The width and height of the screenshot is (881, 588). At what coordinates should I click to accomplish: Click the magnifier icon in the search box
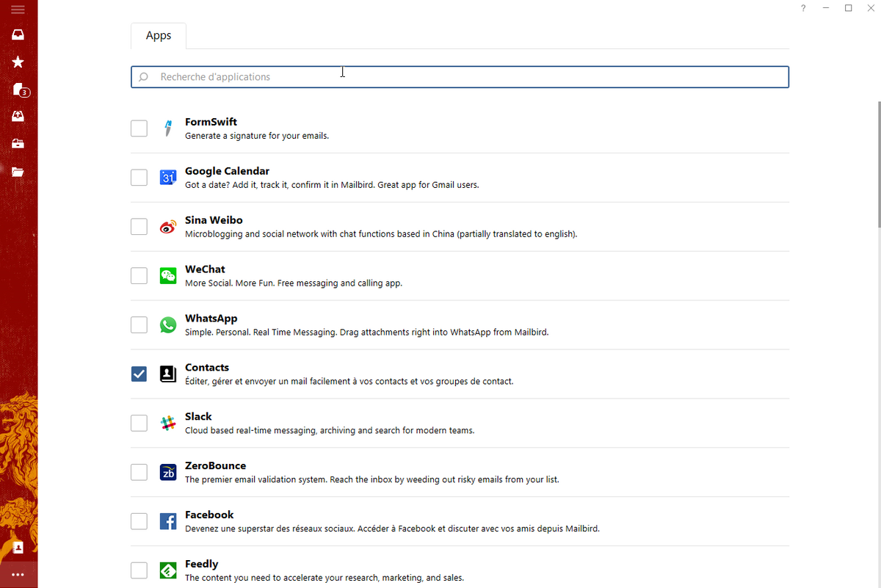point(144,77)
